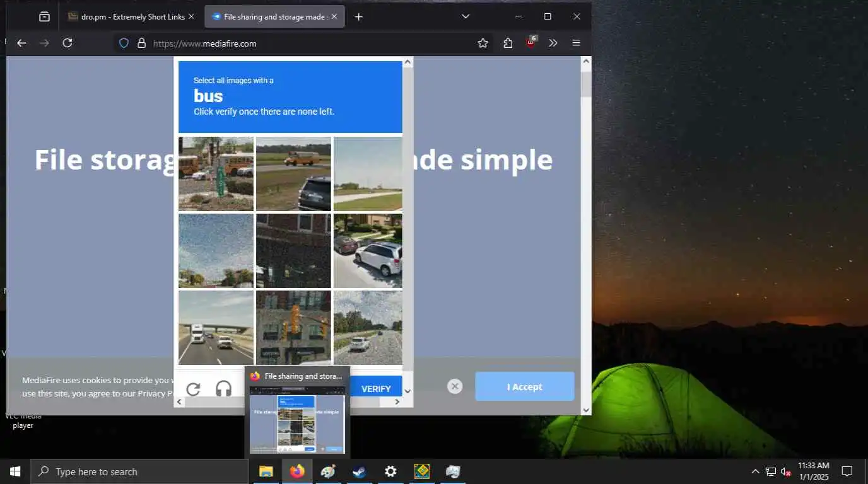This screenshot has height=484, width=868.
Task: Open the Windows Start menu
Action: [x=15, y=471]
